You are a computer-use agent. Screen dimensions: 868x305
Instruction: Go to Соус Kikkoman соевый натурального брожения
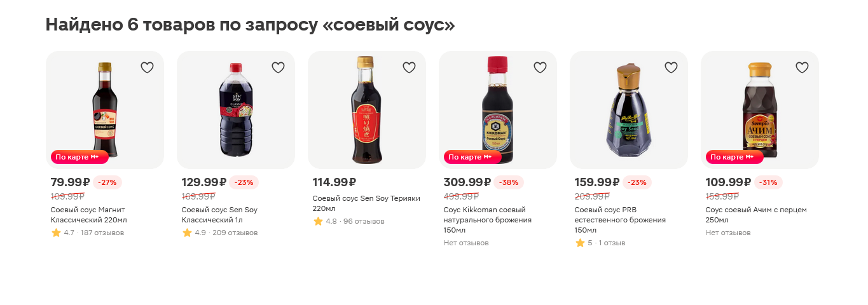point(487,220)
